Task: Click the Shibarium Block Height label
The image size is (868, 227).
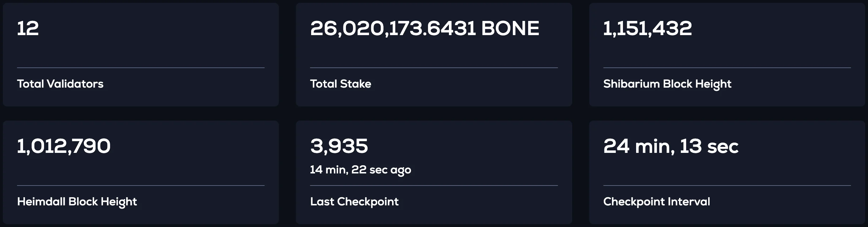Action: click(x=667, y=84)
